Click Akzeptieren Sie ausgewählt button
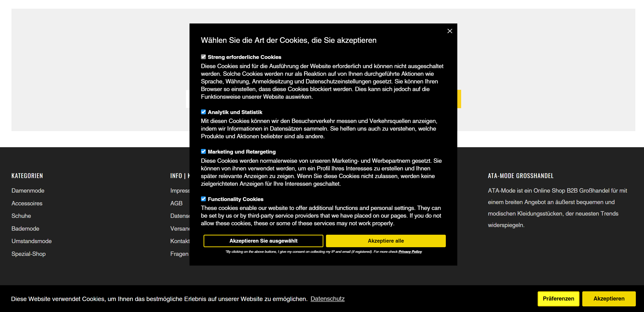The height and width of the screenshot is (312, 644). (263, 241)
